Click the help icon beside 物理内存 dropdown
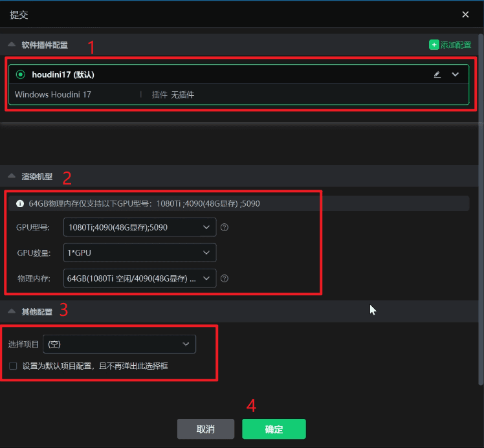This screenshot has width=484, height=448. [x=225, y=278]
